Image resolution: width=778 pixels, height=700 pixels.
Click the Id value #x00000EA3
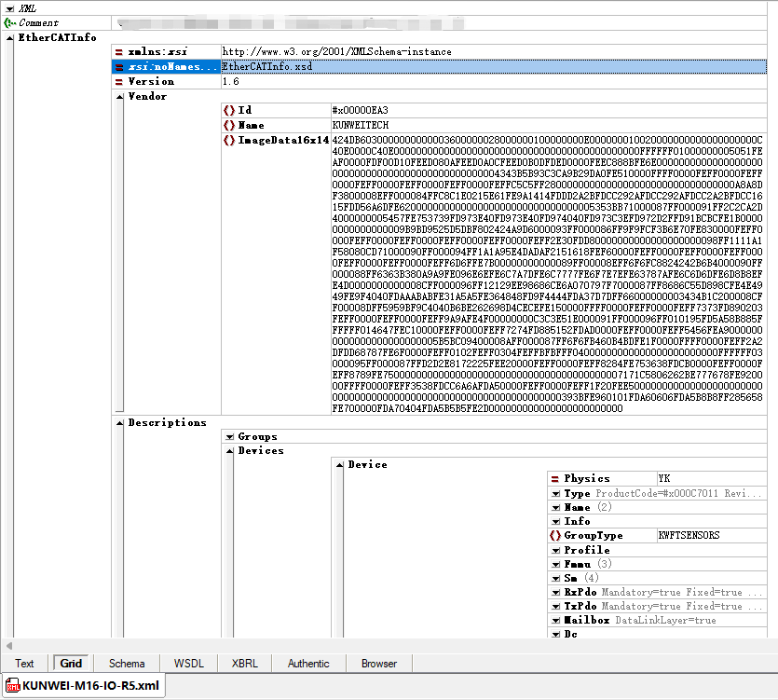point(361,110)
